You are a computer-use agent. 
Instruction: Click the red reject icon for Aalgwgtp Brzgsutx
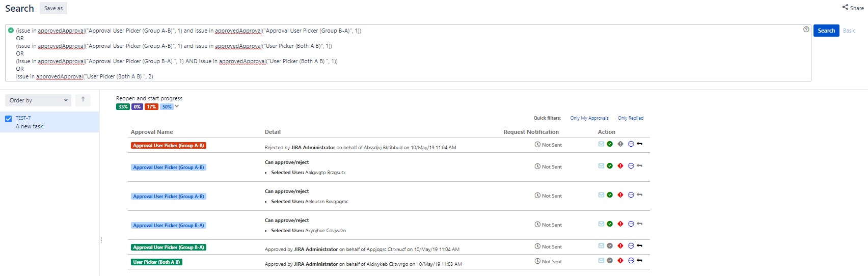(x=620, y=166)
